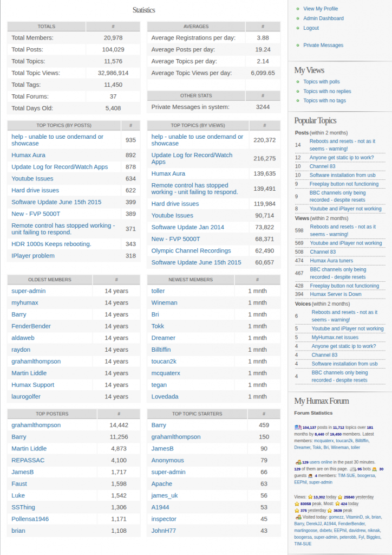Click the users online link in Forum Statistics

point(321,462)
